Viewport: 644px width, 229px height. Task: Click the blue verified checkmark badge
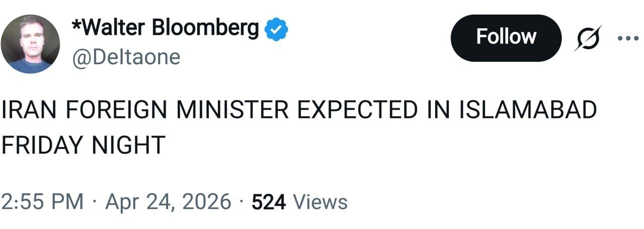pyautogui.click(x=276, y=29)
